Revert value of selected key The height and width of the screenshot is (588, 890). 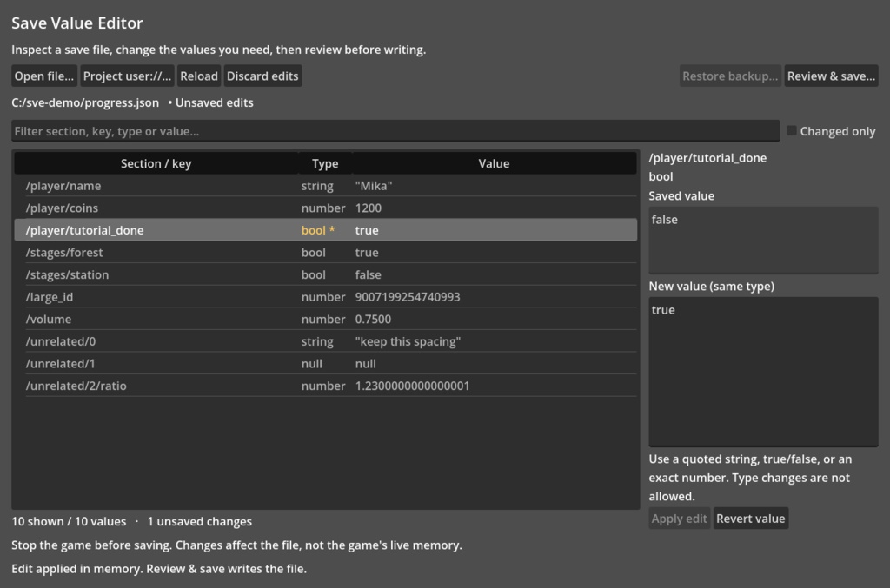(x=750, y=519)
